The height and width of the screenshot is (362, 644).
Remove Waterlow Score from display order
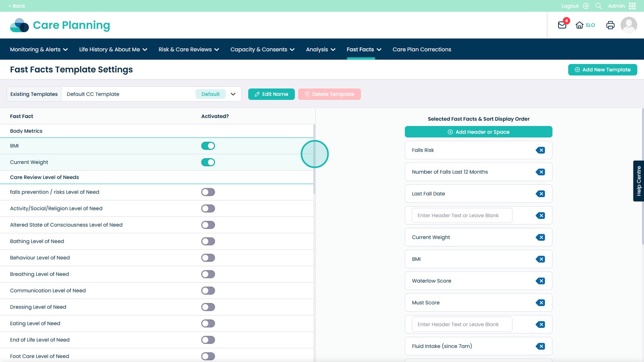[x=541, y=281]
